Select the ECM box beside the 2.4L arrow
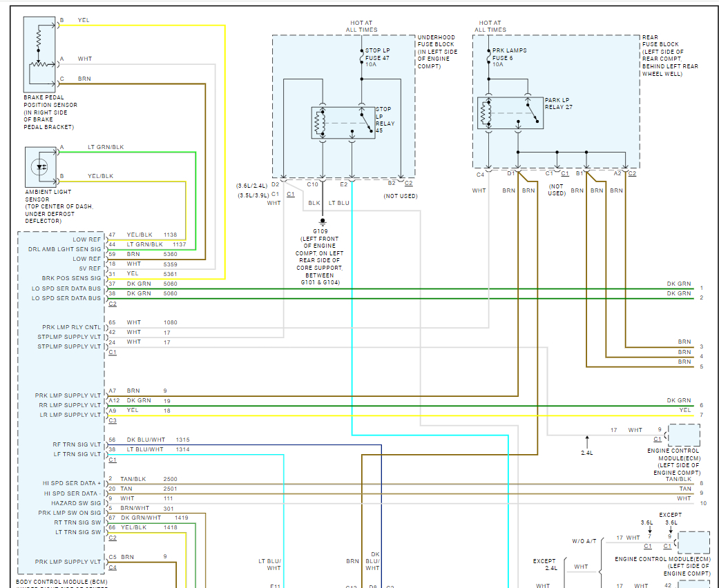 click(684, 435)
